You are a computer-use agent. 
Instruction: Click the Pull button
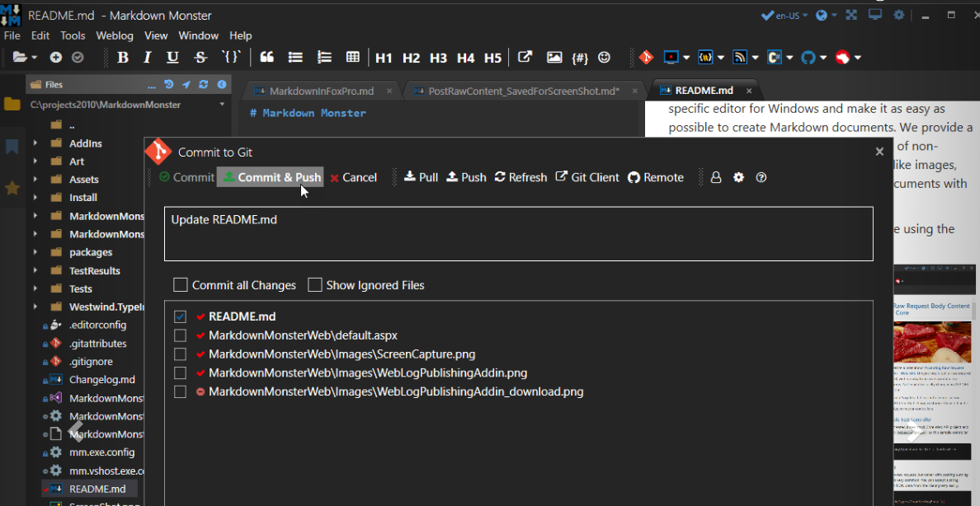point(421,177)
